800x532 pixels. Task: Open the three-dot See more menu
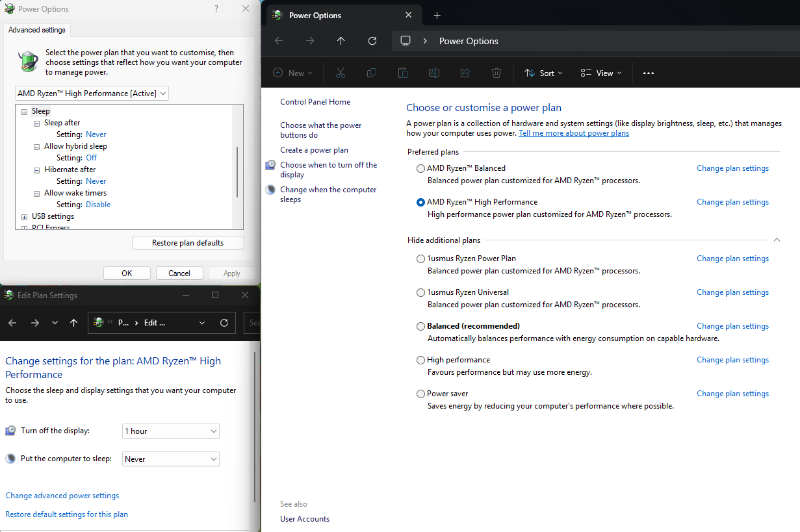click(x=648, y=73)
